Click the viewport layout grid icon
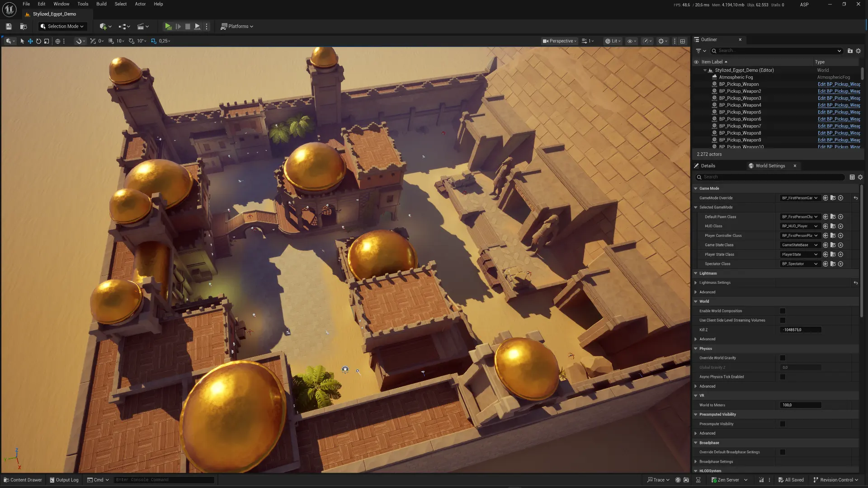The image size is (868, 488). coord(683,41)
